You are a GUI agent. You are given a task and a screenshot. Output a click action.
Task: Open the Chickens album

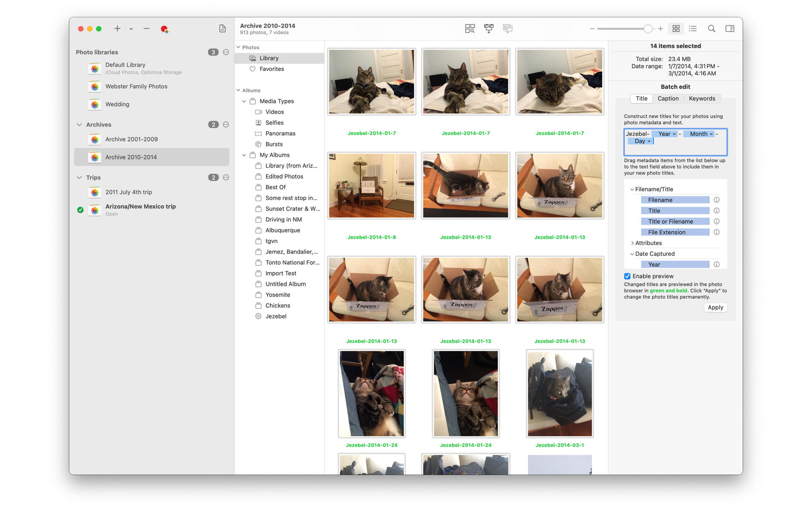click(x=280, y=306)
